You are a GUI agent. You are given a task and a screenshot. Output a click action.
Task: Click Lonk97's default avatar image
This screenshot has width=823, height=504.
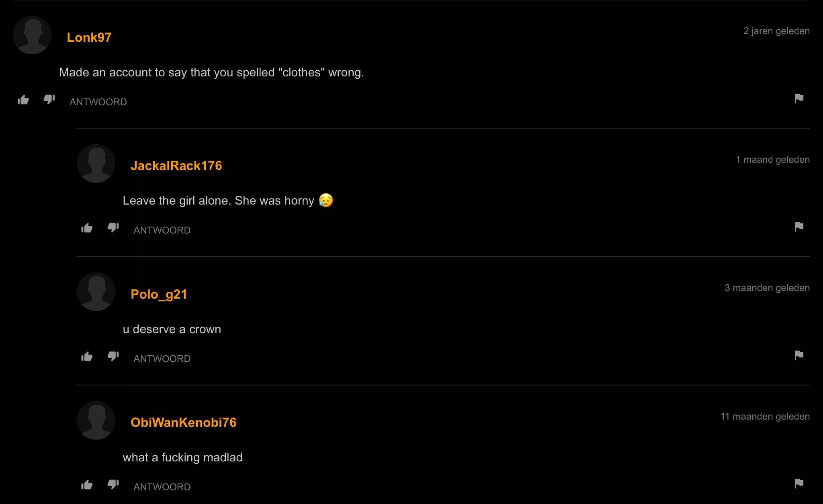[x=32, y=35]
